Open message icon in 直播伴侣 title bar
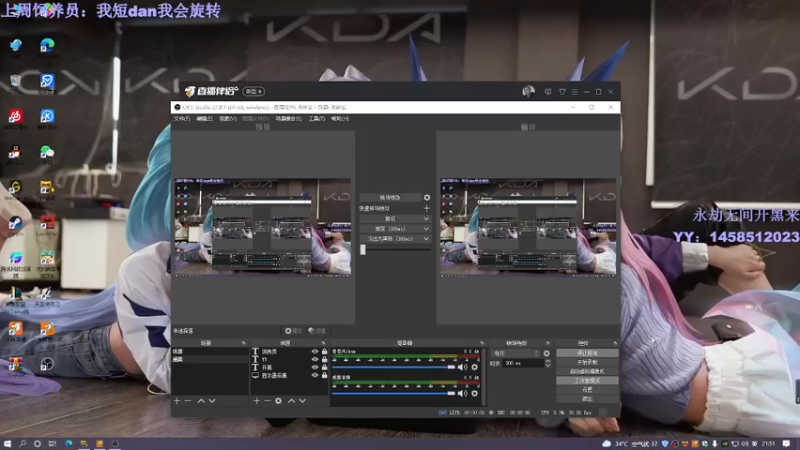The height and width of the screenshot is (450, 800). 548,92
